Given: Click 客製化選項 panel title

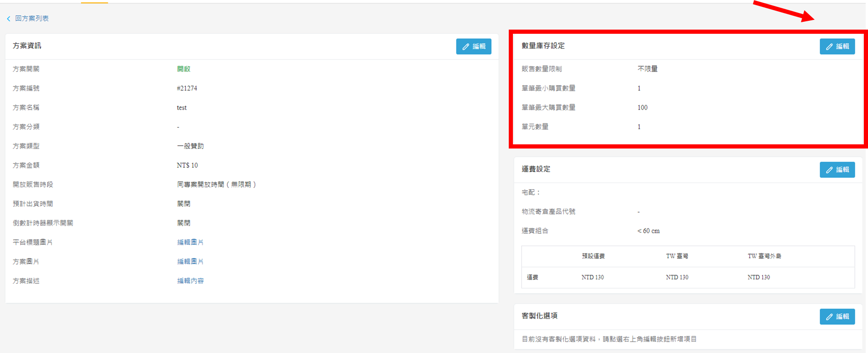Looking at the screenshot, I should point(539,316).
